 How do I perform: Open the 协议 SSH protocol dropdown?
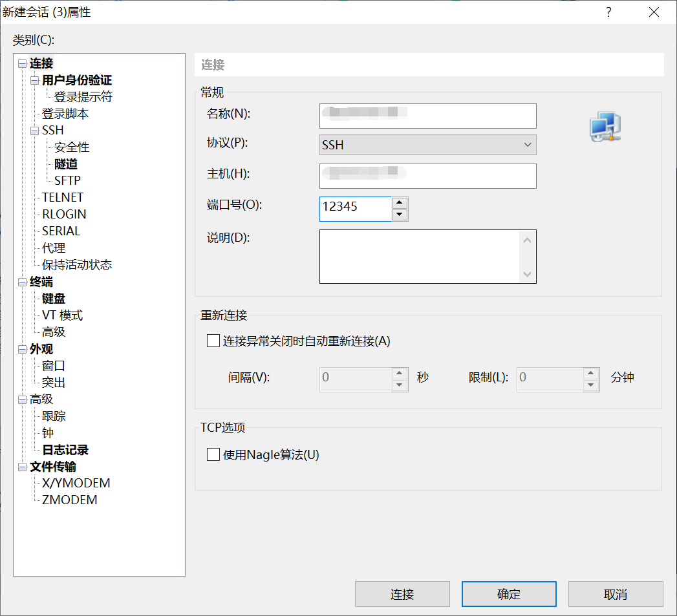[428, 145]
